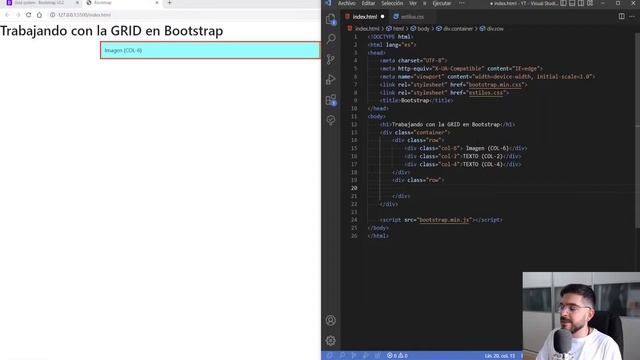Click the TEXTO (COL-4) code on line 17
This screenshot has width=640, height=360.
[483, 164]
